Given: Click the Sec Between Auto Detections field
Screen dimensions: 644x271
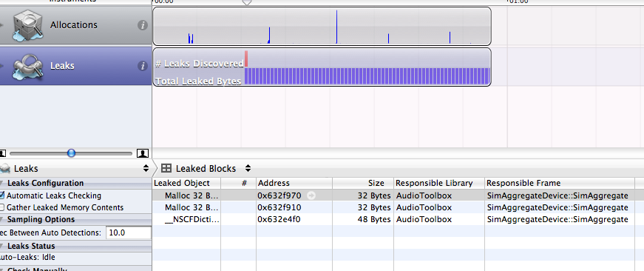Looking at the screenshot, I should pos(129,232).
